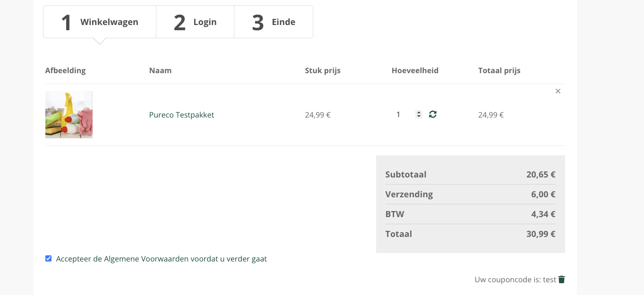Click the Algemene Voorwaarden acceptance label text
The width and height of the screenshot is (644, 295).
click(x=161, y=259)
